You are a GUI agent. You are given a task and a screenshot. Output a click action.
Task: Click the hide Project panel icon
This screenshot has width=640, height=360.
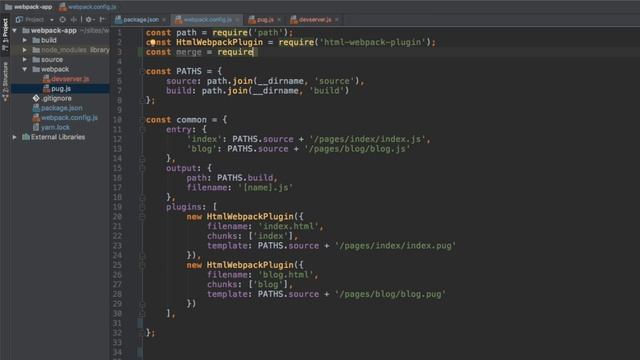tap(102, 19)
